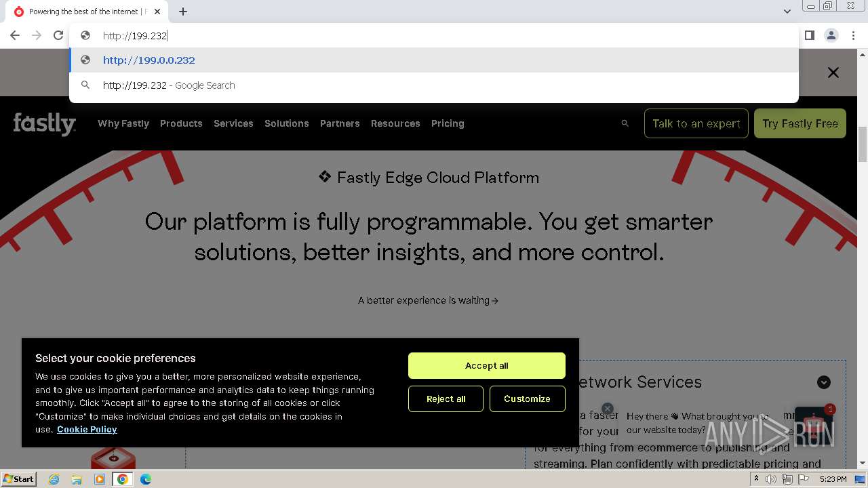Click the Fastly site search magnifier
This screenshot has height=488, width=868.
tap(625, 123)
